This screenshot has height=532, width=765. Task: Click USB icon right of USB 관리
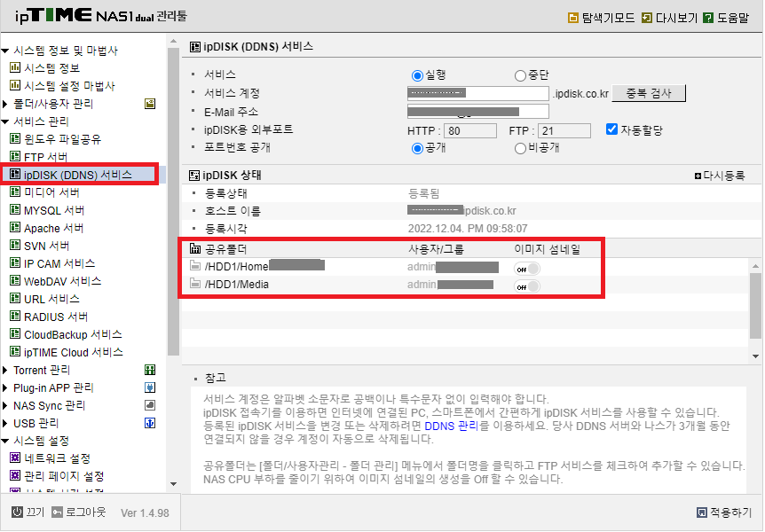(x=150, y=423)
